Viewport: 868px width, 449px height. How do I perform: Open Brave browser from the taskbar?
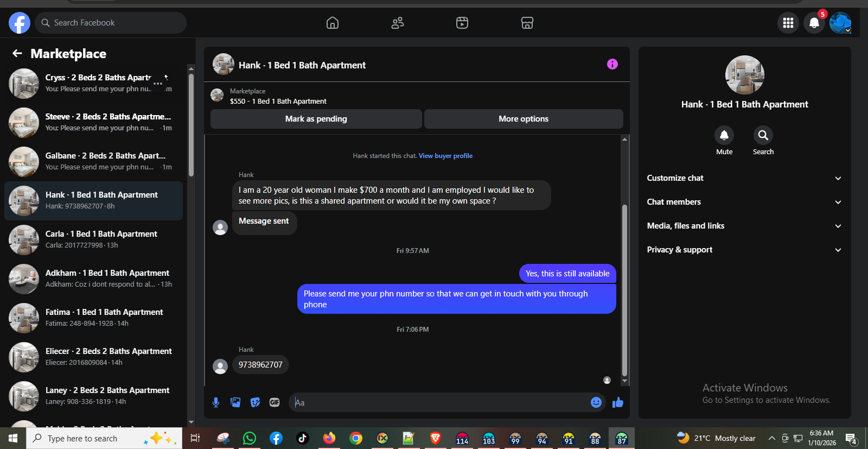pyautogui.click(x=435, y=438)
